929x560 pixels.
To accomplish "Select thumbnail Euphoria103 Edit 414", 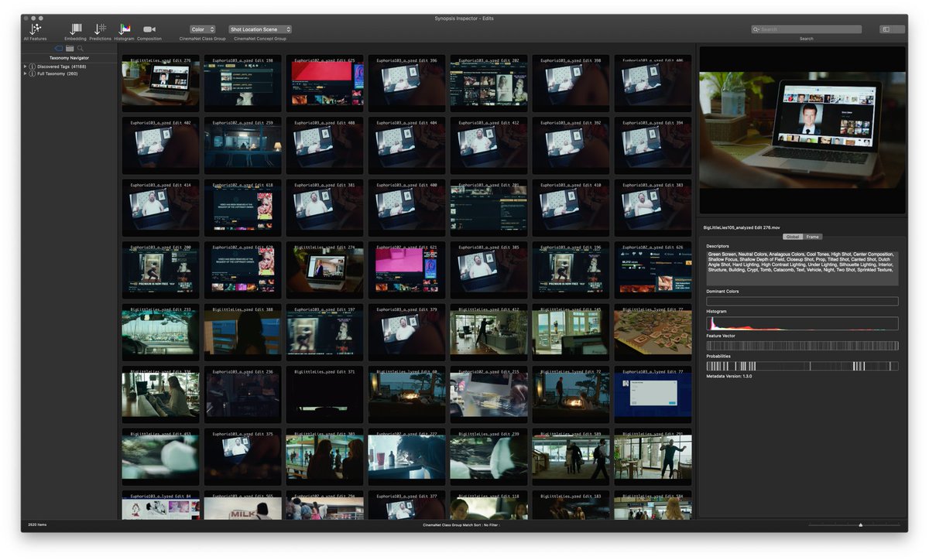I will 160,208.
